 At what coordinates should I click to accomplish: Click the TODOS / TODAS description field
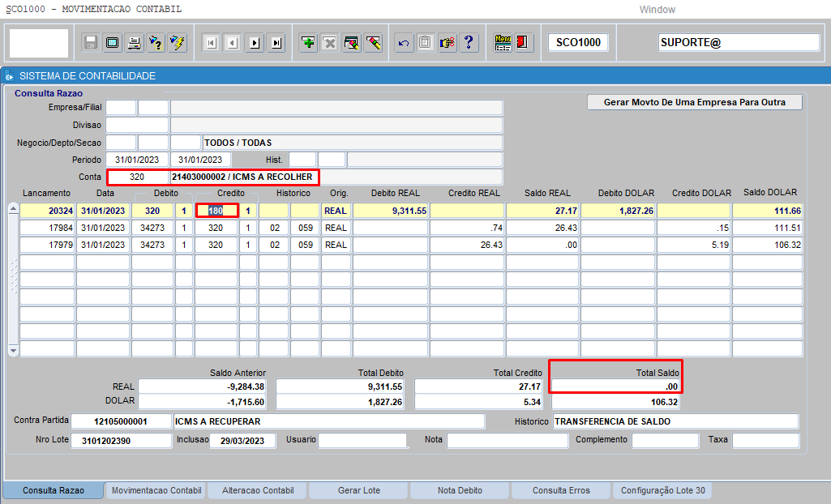(x=353, y=143)
